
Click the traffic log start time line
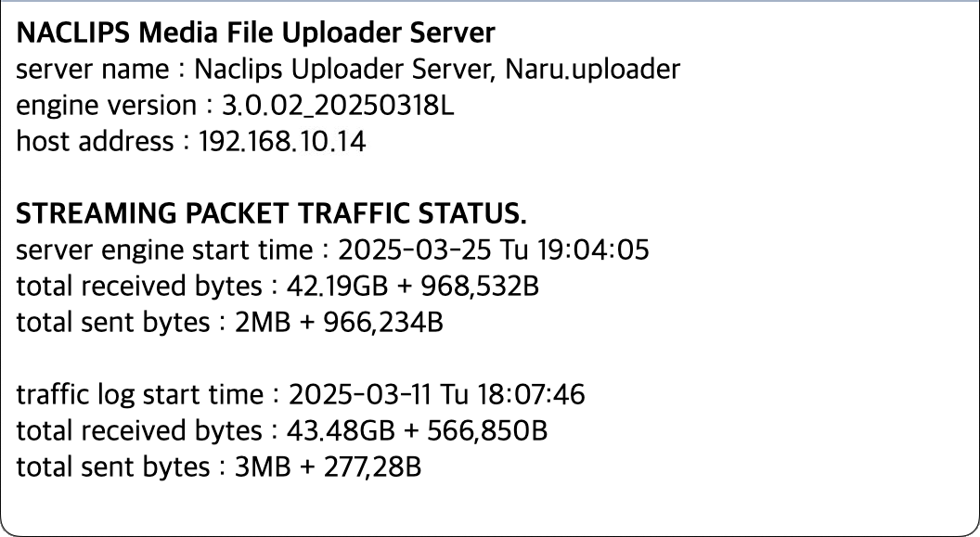pos(301,394)
